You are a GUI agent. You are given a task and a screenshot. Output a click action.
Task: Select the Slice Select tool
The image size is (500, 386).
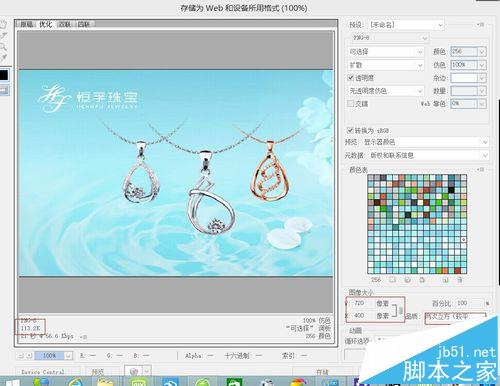(3, 35)
